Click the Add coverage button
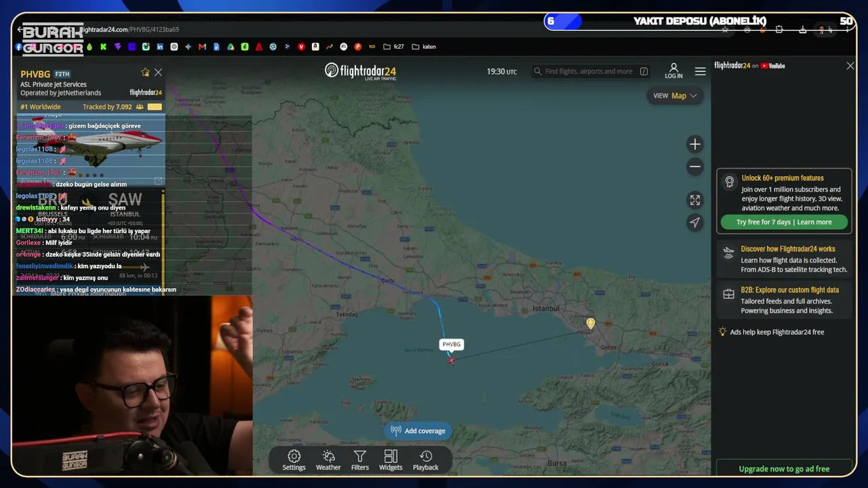This screenshot has width=868, height=488. pos(418,430)
